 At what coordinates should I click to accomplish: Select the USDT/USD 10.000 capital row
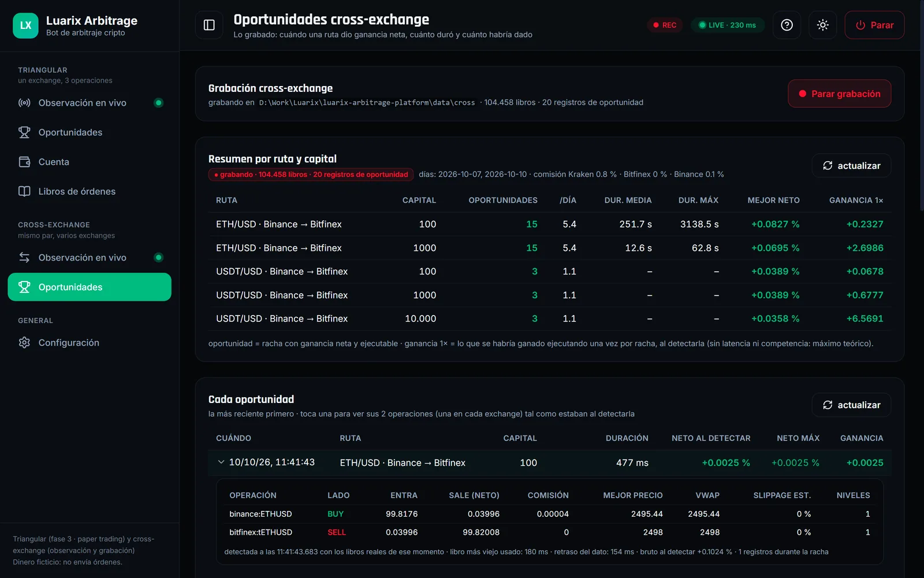coord(549,318)
